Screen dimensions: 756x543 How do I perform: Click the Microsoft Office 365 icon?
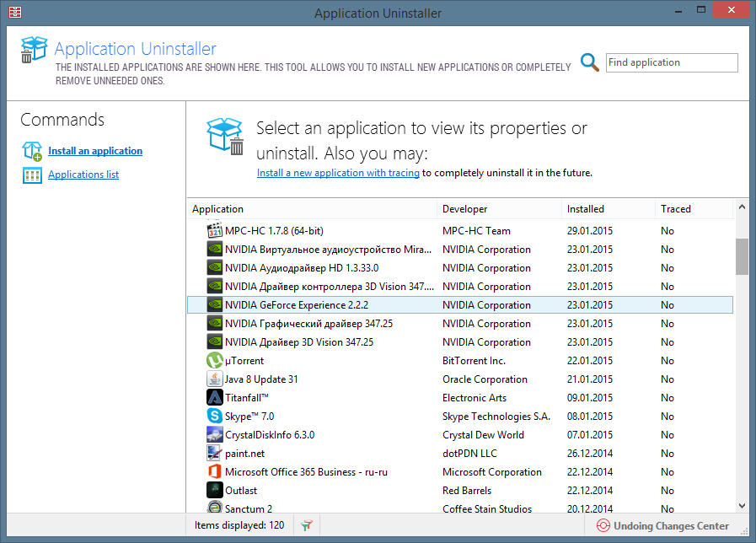tap(215, 471)
